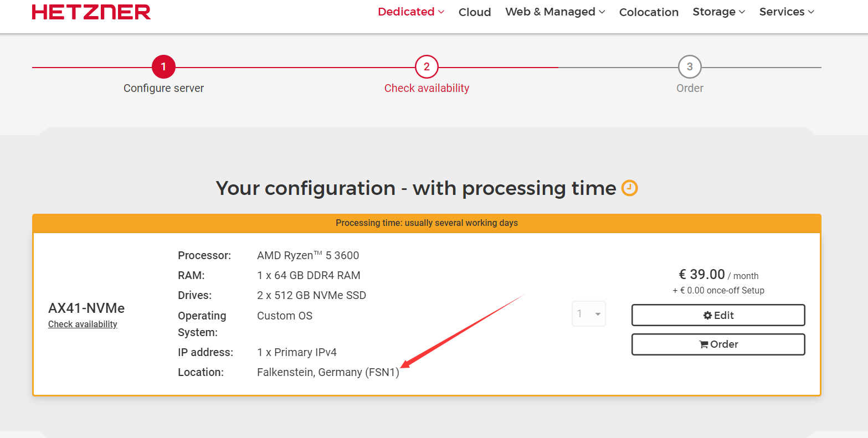Viewport: 868px width, 438px height.
Task: Go to step 1 Configure server
Action: [163, 67]
